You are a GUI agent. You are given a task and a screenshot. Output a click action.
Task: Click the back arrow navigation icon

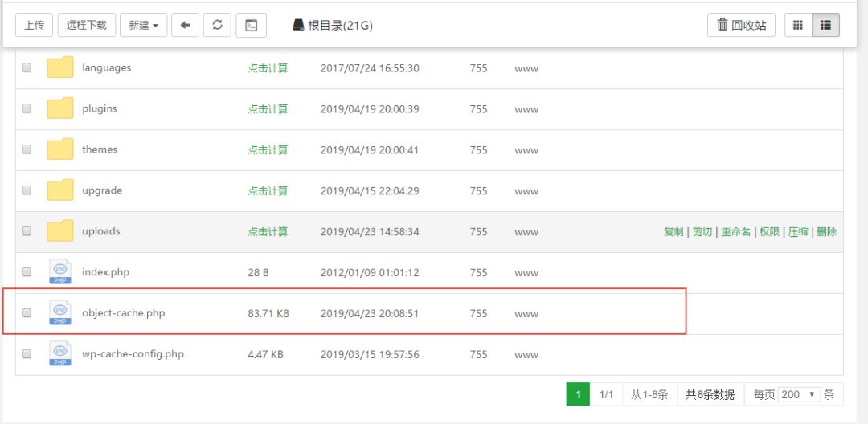[185, 25]
